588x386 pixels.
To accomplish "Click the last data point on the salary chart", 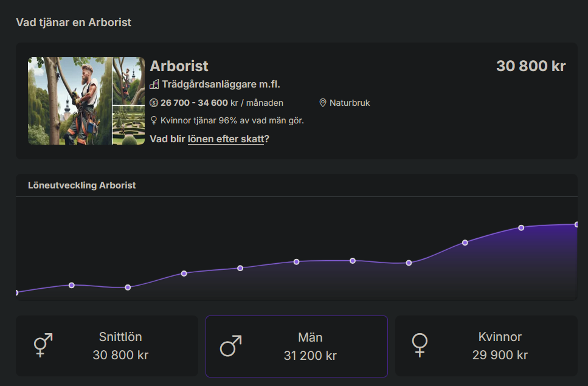I will click(x=576, y=224).
